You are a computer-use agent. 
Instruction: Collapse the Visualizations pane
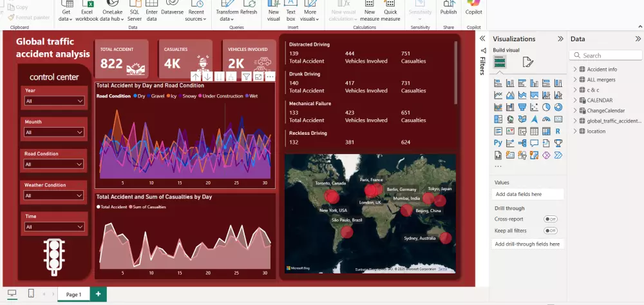pos(560,39)
